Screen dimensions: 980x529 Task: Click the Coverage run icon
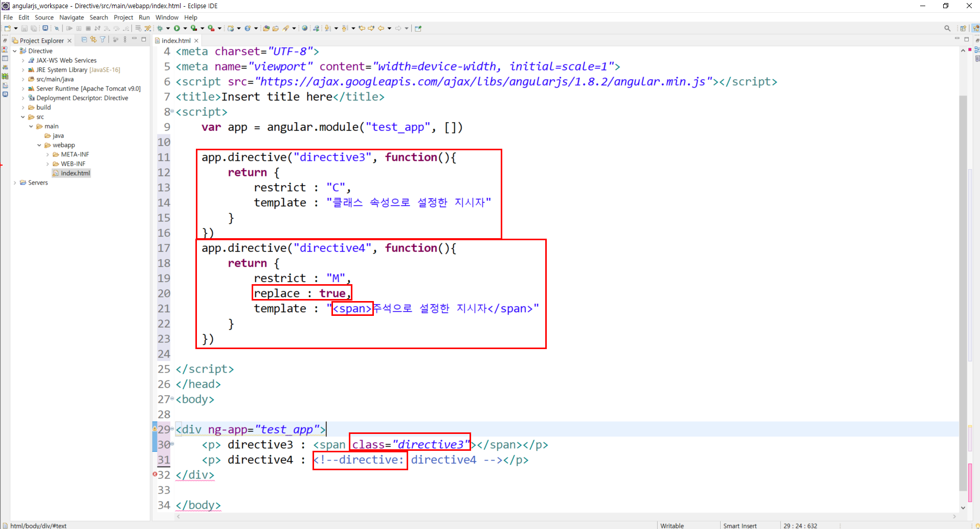pos(194,28)
